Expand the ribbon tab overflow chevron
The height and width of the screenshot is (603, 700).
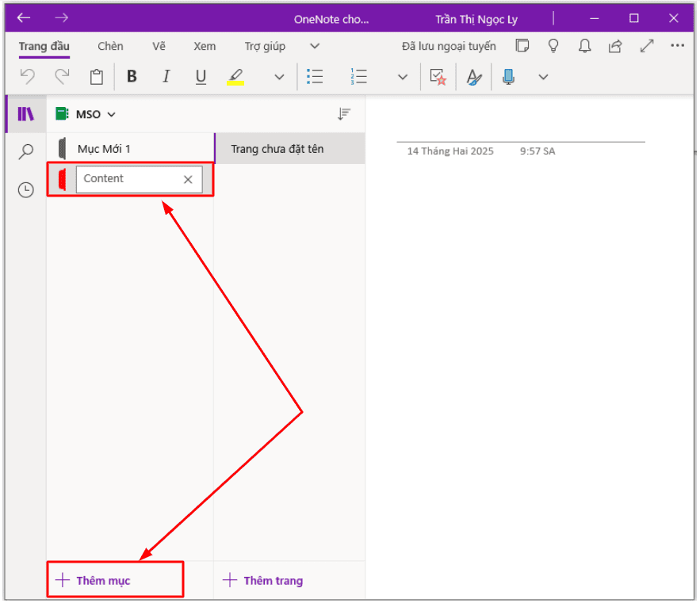click(x=315, y=46)
